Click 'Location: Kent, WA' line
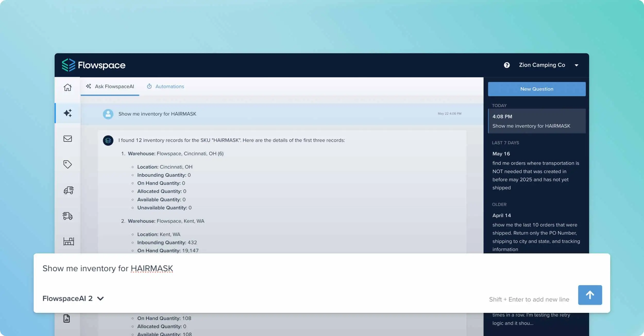The width and height of the screenshot is (644, 336). coord(159,234)
